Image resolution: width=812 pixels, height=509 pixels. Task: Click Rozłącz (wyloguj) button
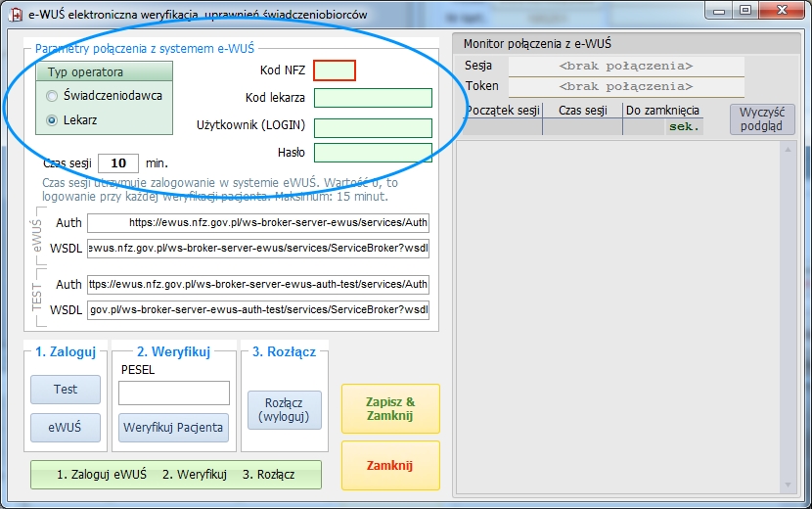click(285, 409)
